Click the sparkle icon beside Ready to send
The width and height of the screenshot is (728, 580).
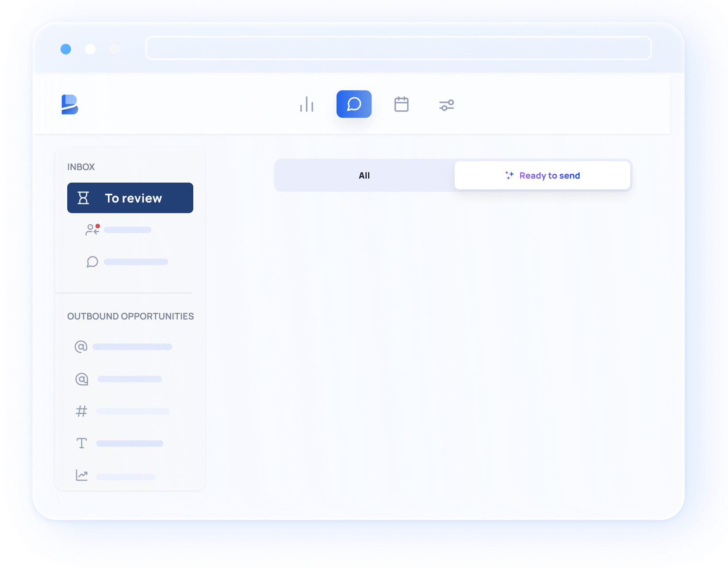[510, 175]
